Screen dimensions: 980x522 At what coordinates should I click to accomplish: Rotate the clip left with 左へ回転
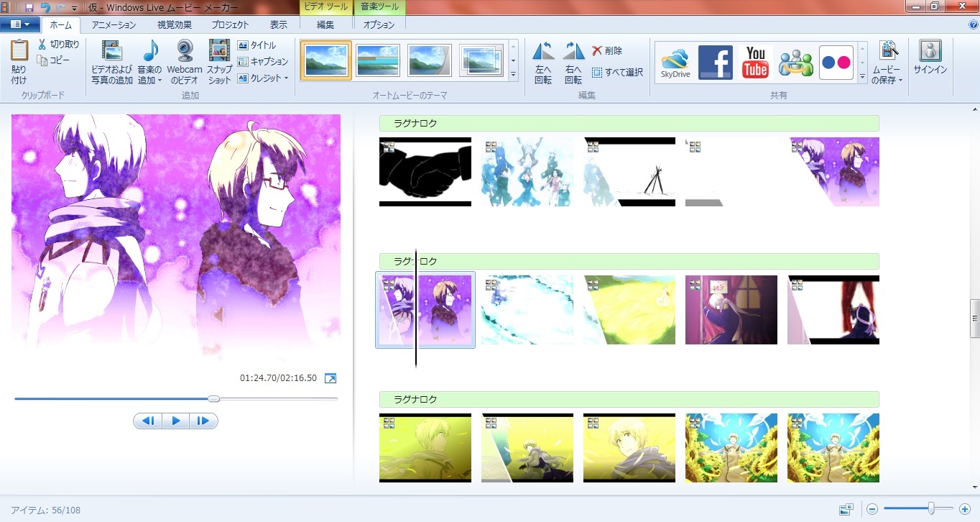pos(543,63)
